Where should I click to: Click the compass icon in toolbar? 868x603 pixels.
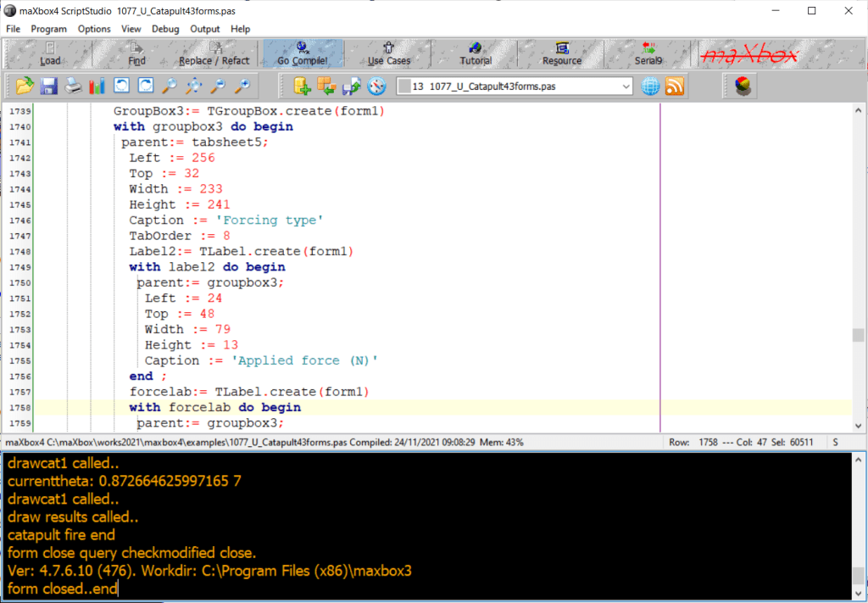point(376,86)
